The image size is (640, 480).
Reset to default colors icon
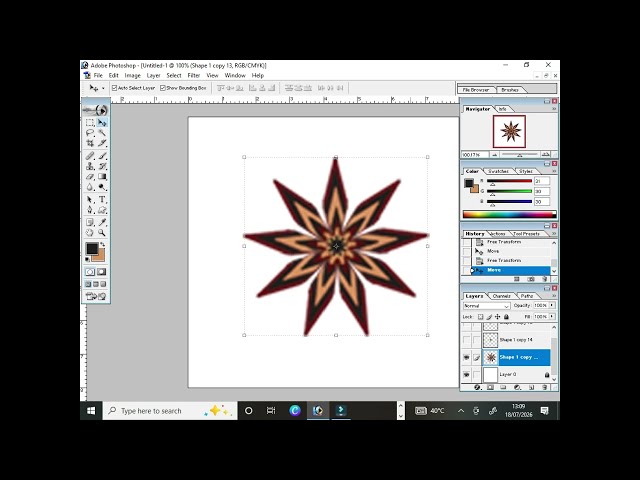click(x=88, y=260)
